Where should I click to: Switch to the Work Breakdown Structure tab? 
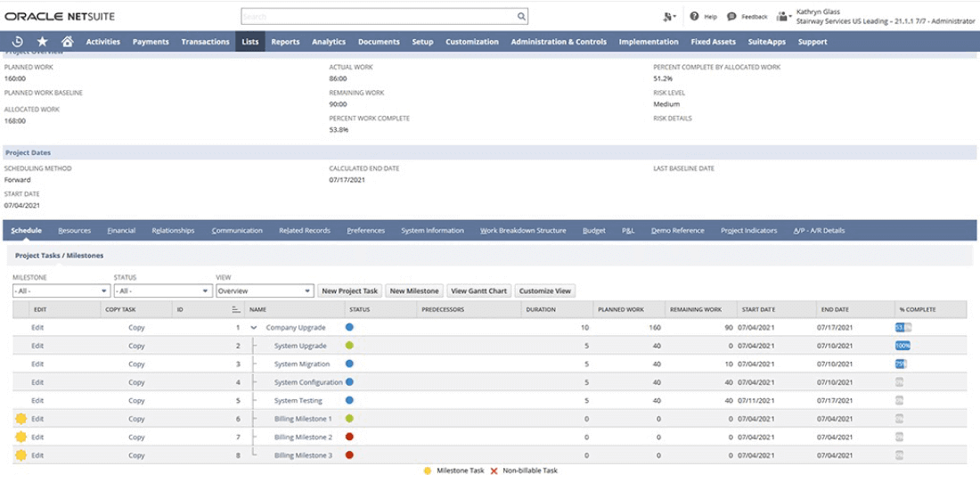click(x=523, y=231)
